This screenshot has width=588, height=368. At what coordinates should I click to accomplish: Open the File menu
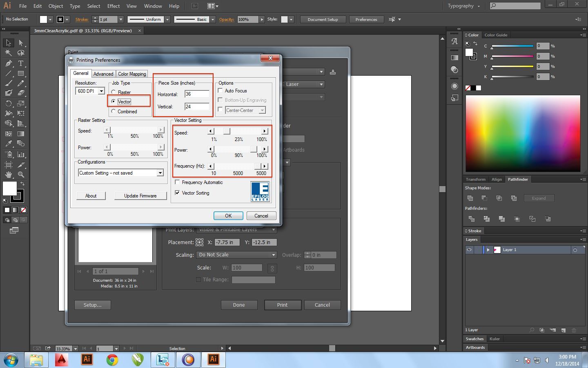[23, 6]
